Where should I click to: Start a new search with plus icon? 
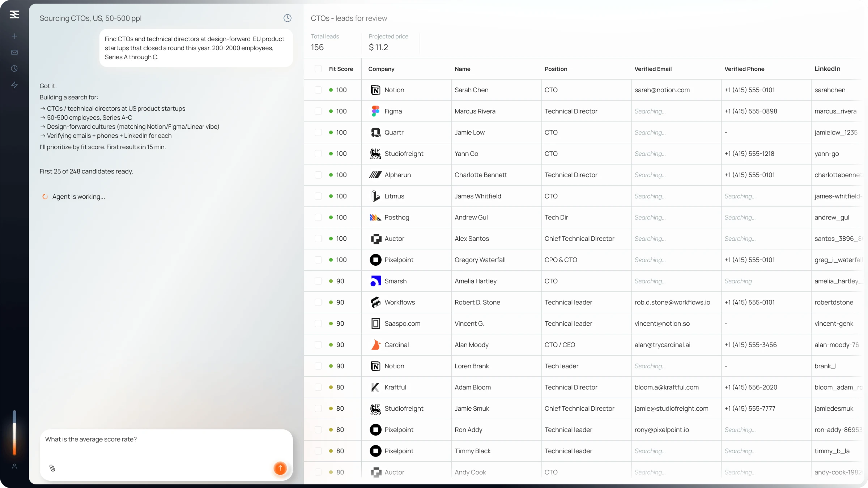coord(14,36)
